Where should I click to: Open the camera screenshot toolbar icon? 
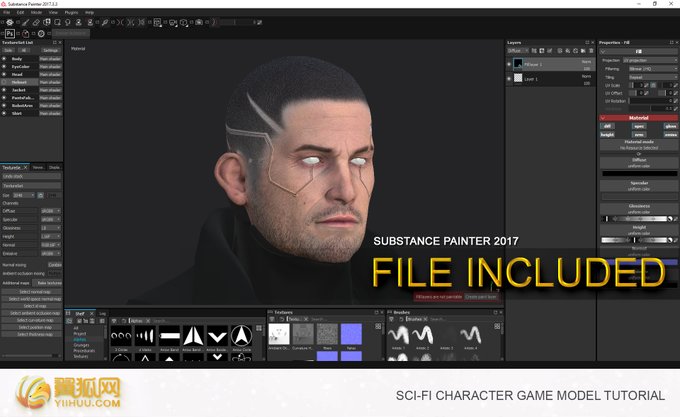click(199, 22)
